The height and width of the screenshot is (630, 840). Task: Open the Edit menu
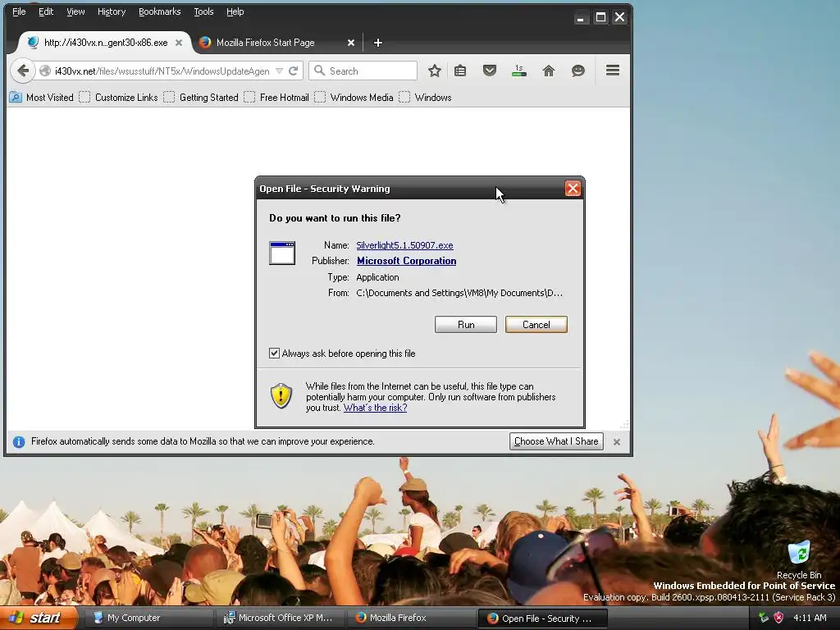click(46, 11)
